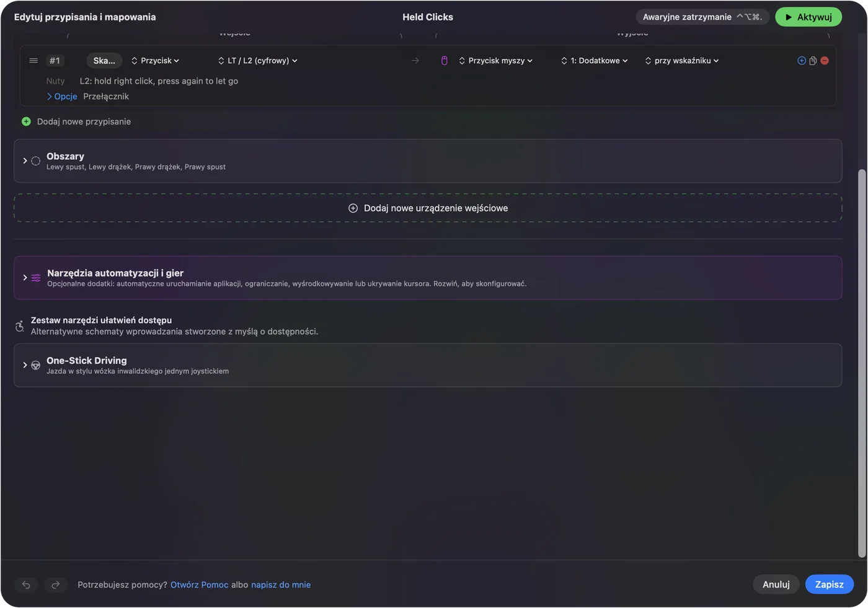Expand Opcje for assignment #1
The width and height of the screenshot is (868, 608).
point(62,97)
